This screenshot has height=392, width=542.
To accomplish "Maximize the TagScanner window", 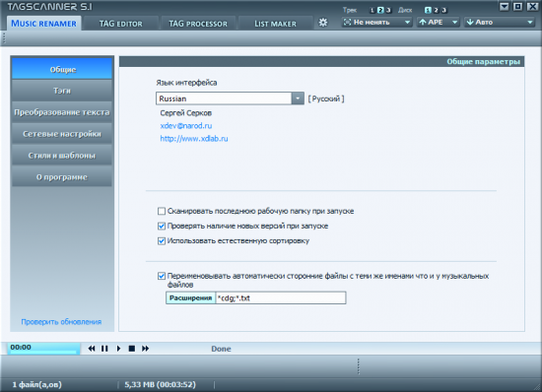I will (517, 7).
